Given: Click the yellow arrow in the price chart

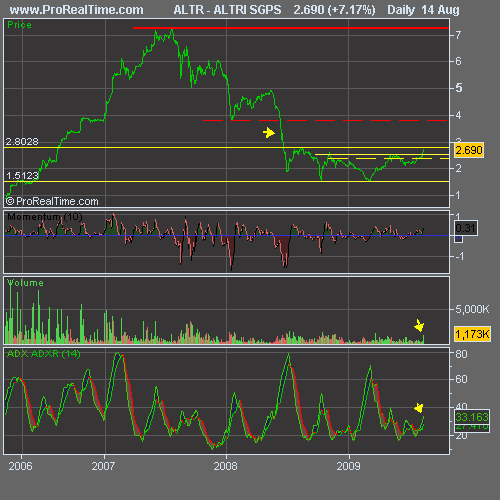Looking at the screenshot, I should 269,133.
